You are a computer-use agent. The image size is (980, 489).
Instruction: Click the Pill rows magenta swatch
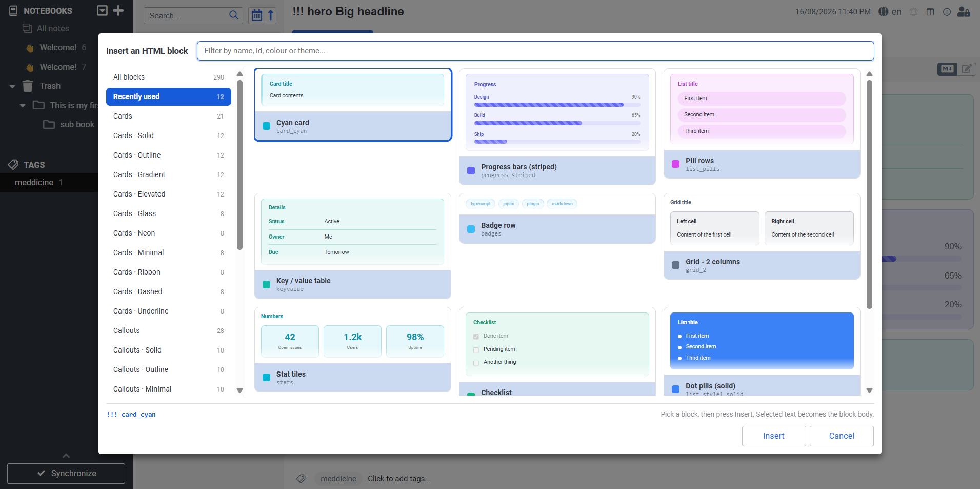click(x=675, y=164)
